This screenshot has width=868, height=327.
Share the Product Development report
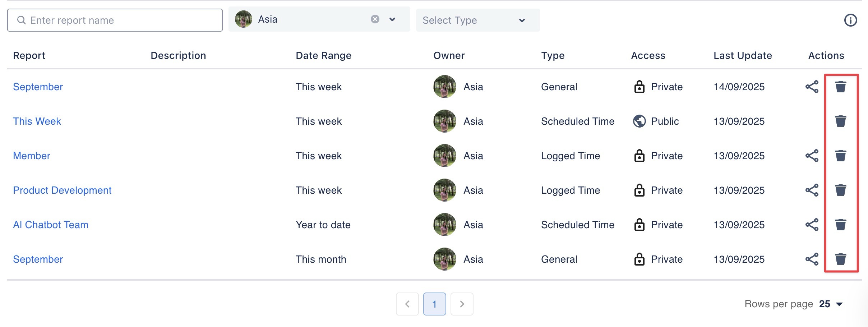[x=812, y=190]
